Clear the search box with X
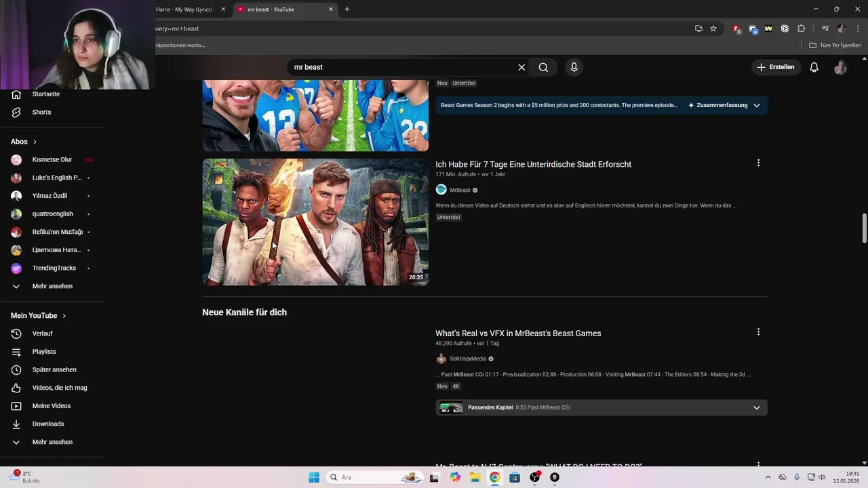The width and height of the screenshot is (868, 488). [521, 67]
